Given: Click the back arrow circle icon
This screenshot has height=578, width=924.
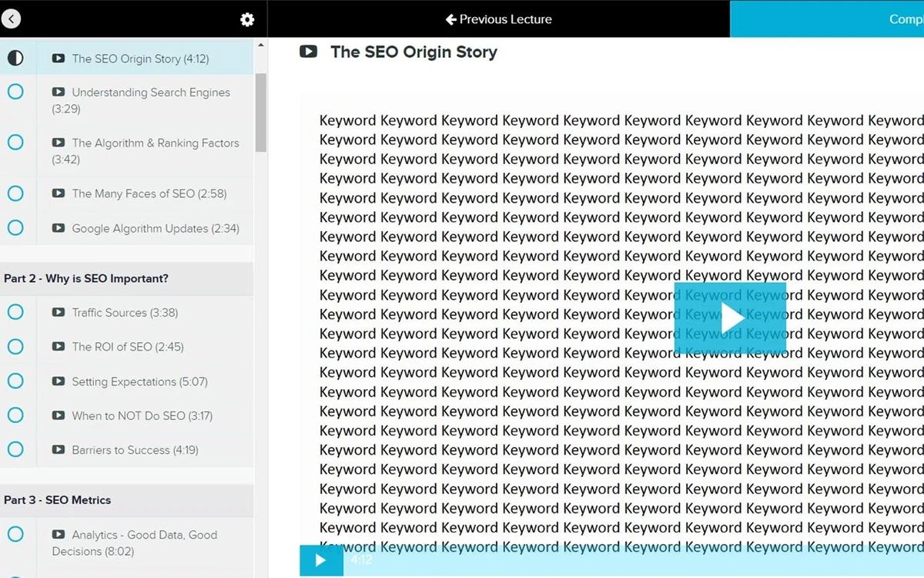Looking at the screenshot, I should coord(11,19).
